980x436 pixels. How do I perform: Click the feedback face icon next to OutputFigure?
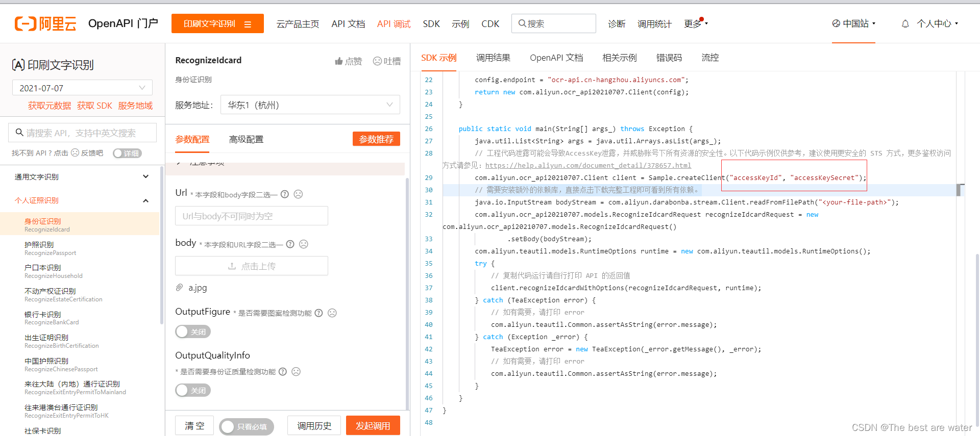point(332,313)
